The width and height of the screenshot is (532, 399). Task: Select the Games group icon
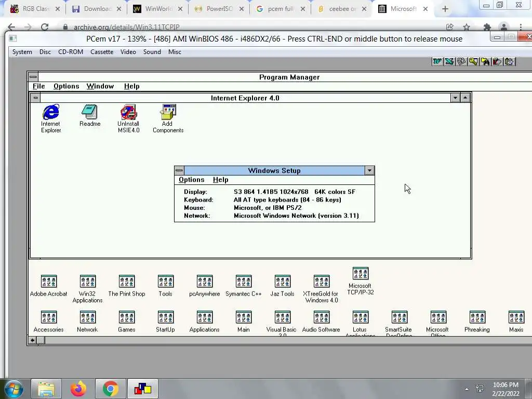point(127,317)
